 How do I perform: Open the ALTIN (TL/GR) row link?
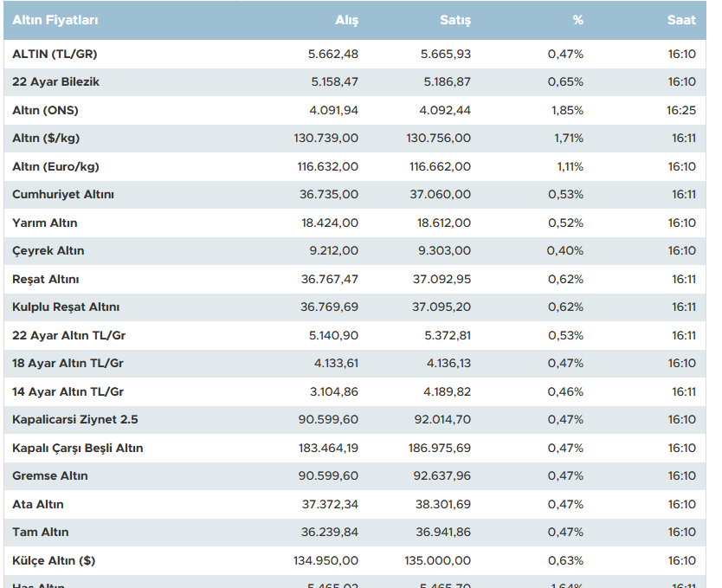point(55,54)
